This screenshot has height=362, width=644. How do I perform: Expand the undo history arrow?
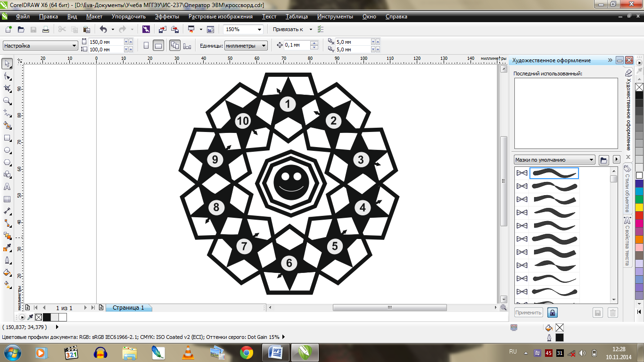[112, 29]
